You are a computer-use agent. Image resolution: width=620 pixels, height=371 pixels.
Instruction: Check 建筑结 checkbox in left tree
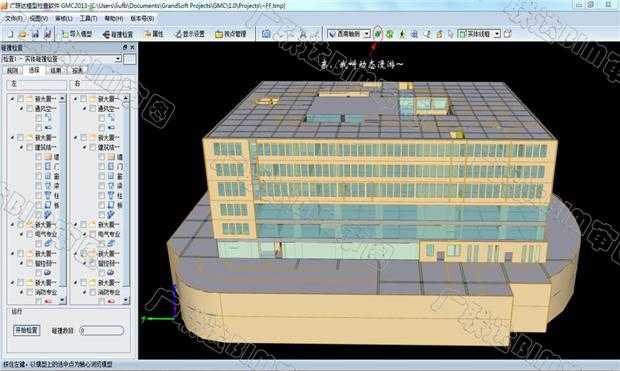point(30,147)
